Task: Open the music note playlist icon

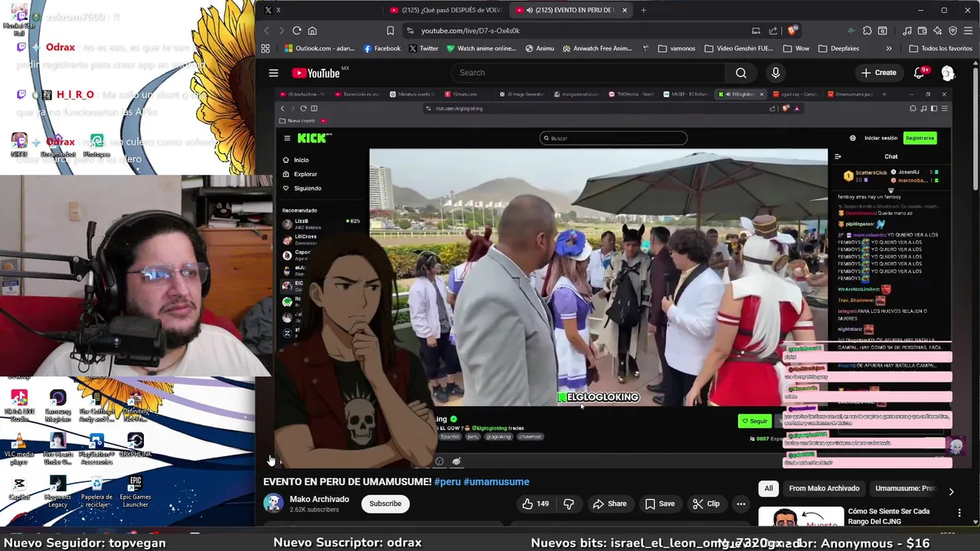Action: (x=907, y=31)
